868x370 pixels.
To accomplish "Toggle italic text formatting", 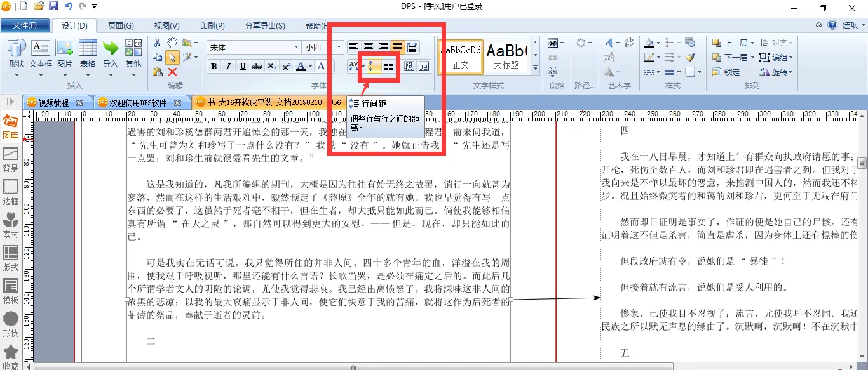I will click(x=228, y=67).
